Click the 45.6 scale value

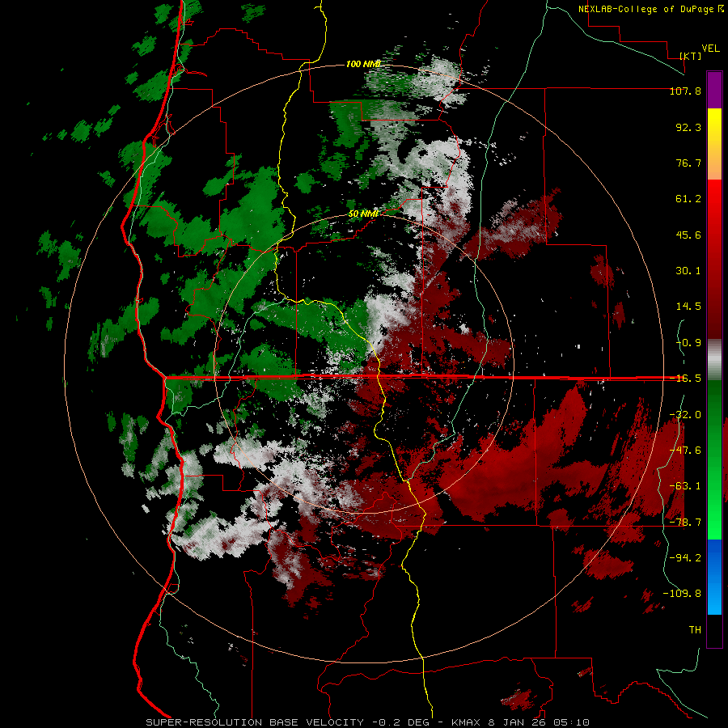click(x=688, y=235)
